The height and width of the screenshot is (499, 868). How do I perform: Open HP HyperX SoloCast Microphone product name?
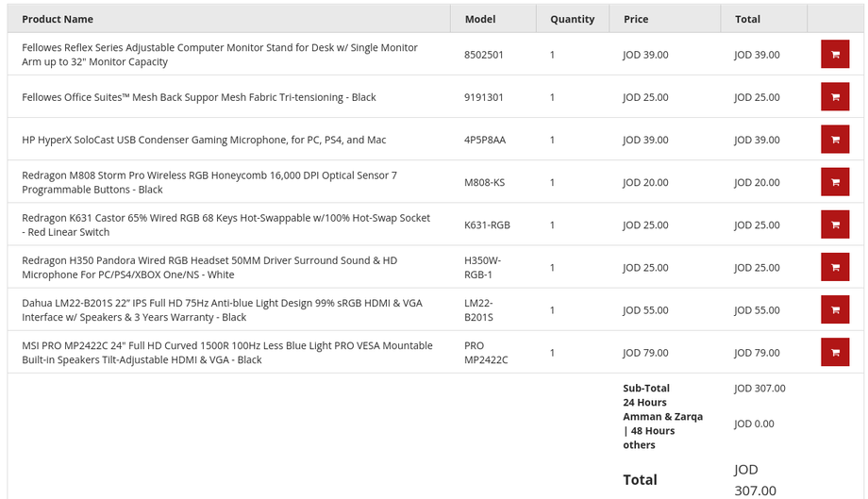pos(204,140)
